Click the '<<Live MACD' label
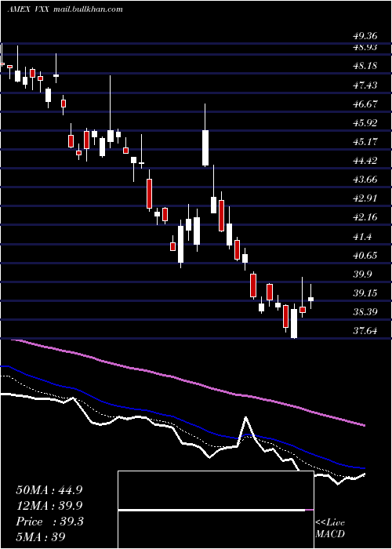This screenshot has width=392, height=549. 330,529
